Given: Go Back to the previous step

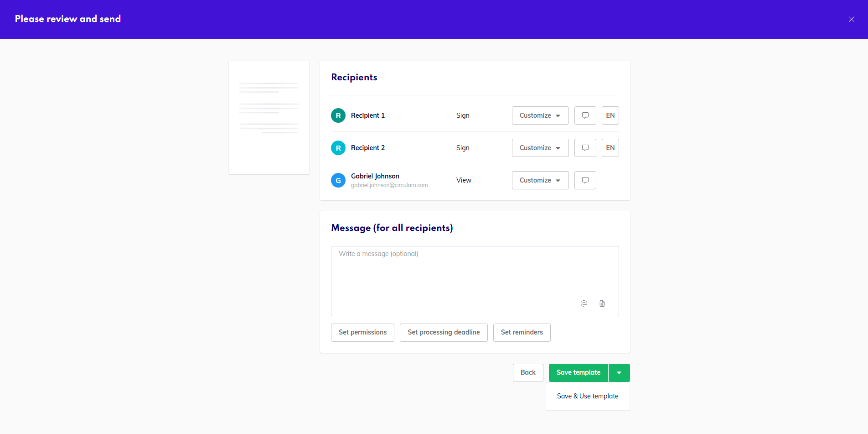Looking at the screenshot, I should (x=527, y=373).
